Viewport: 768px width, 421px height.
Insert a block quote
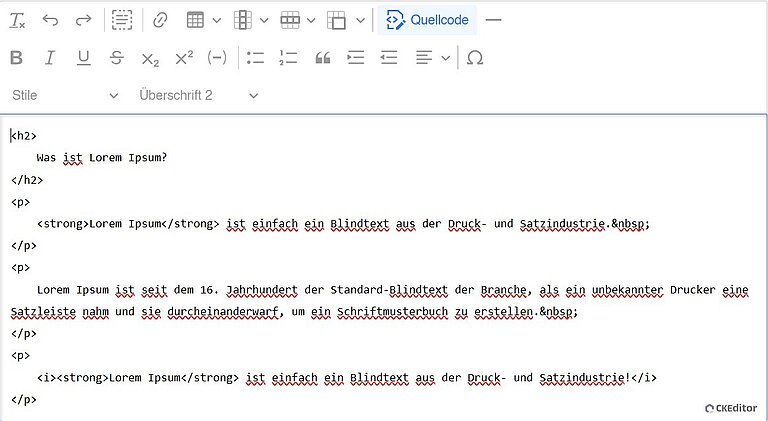[x=322, y=58]
